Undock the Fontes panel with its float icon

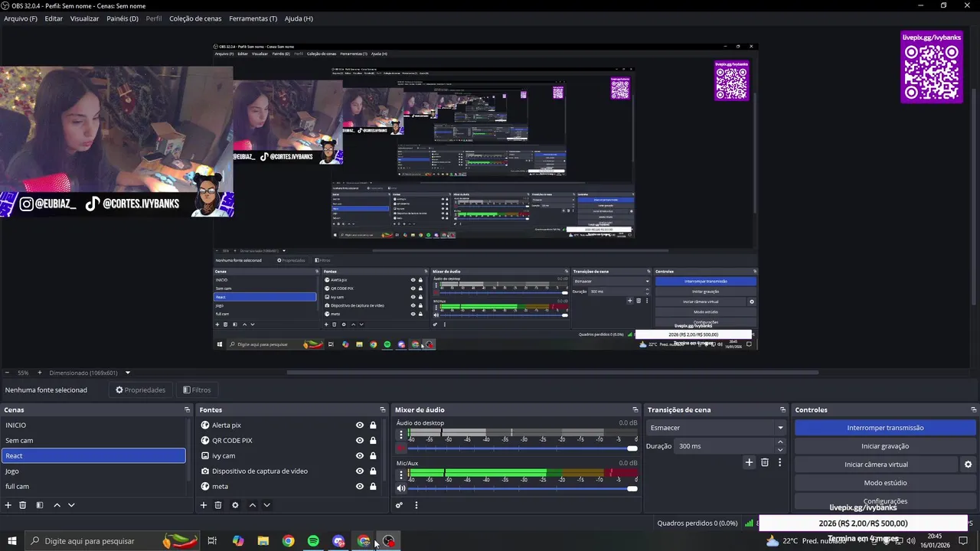tap(383, 410)
